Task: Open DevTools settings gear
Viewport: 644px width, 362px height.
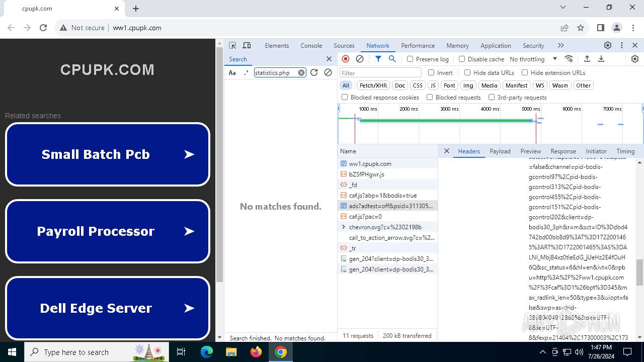Action: [x=608, y=45]
